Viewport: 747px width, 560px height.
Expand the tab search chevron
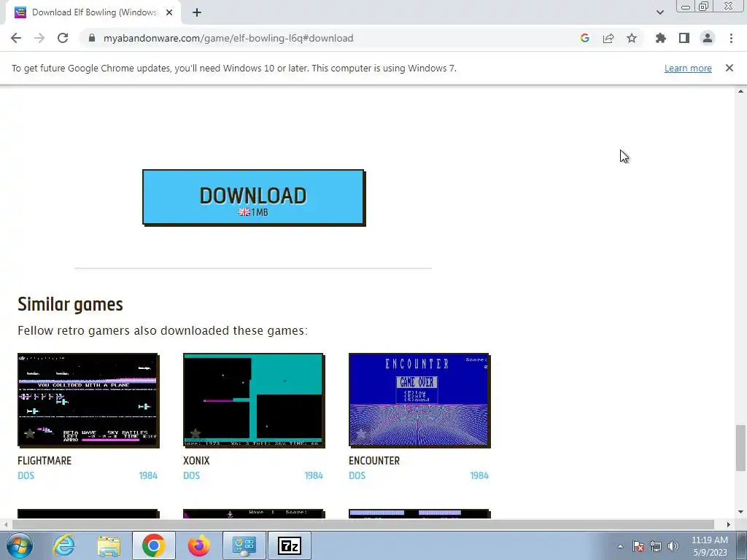[x=659, y=12]
